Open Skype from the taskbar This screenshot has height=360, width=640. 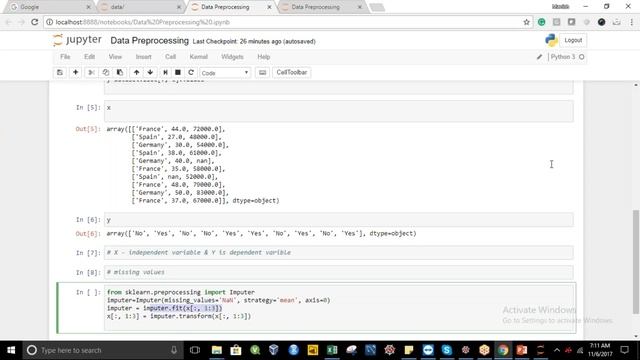tap(447, 350)
